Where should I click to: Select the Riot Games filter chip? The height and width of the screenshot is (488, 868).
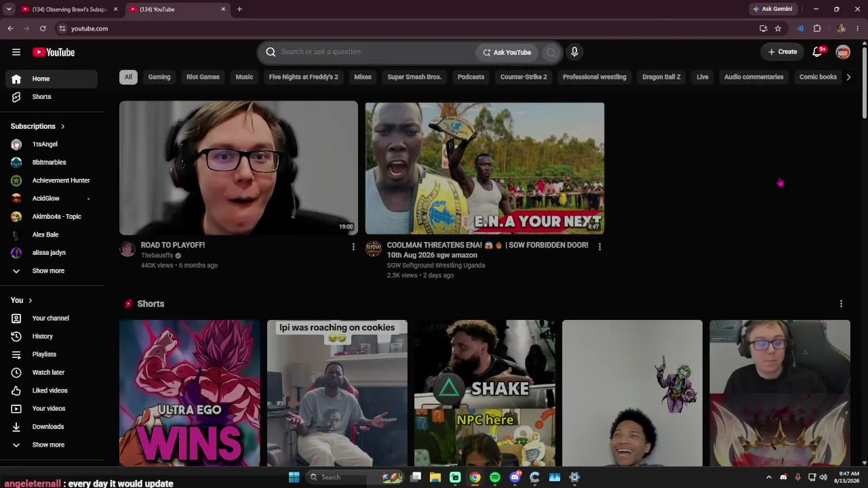(x=203, y=77)
